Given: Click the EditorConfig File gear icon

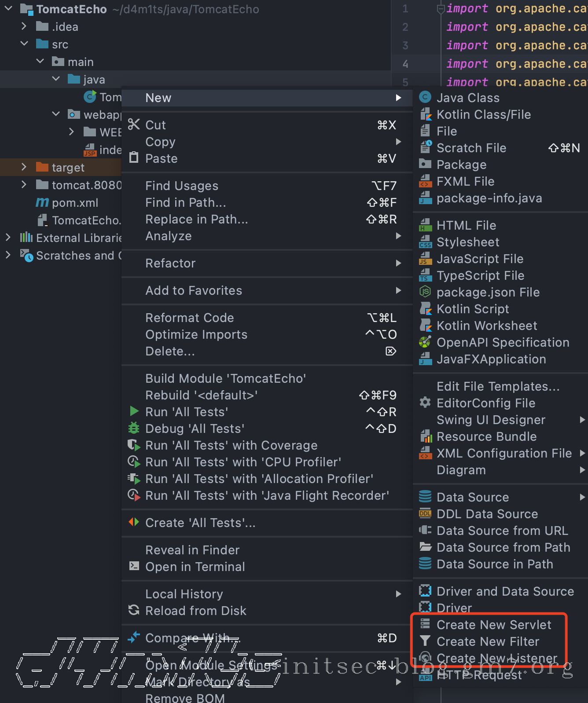Looking at the screenshot, I should click(x=425, y=403).
